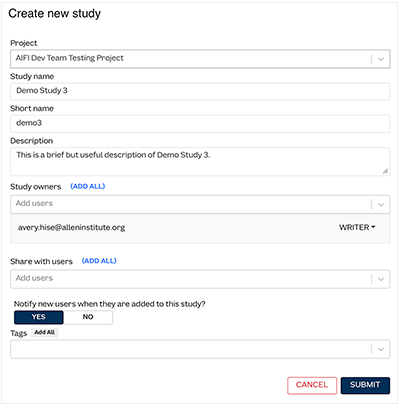The height and width of the screenshot is (405, 400).
Task: Click inside the Description text area
Action: tap(200, 161)
